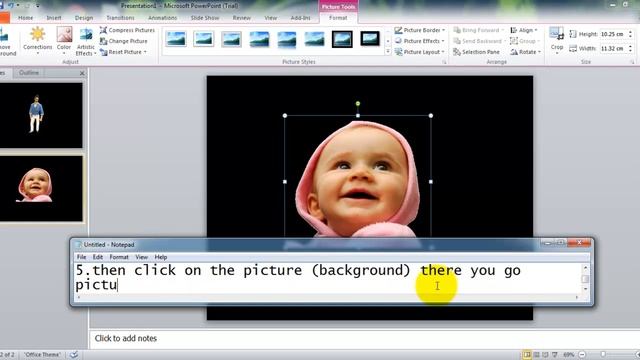Open the Picture Layout dropdown
The image size is (640, 360).
click(420, 52)
